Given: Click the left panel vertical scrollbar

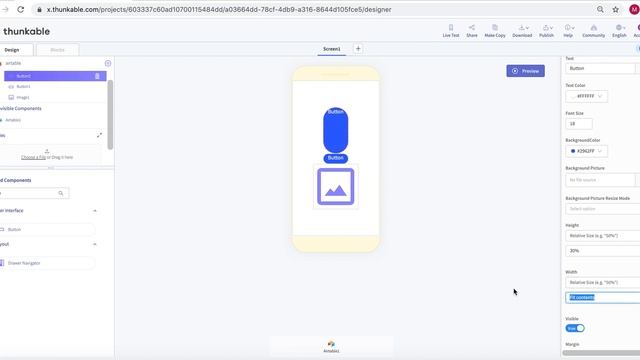Looking at the screenshot, I should pos(110,115).
